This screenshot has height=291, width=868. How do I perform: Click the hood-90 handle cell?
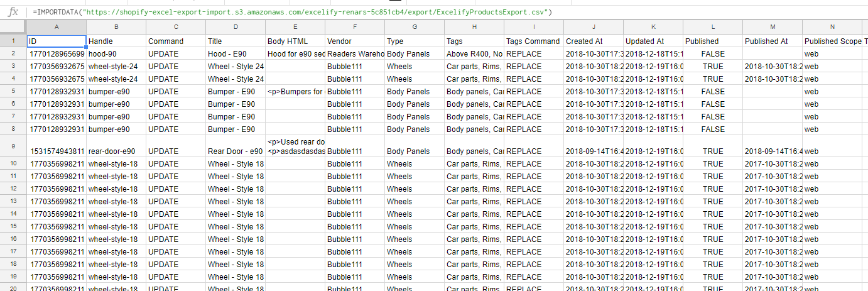coord(116,54)
